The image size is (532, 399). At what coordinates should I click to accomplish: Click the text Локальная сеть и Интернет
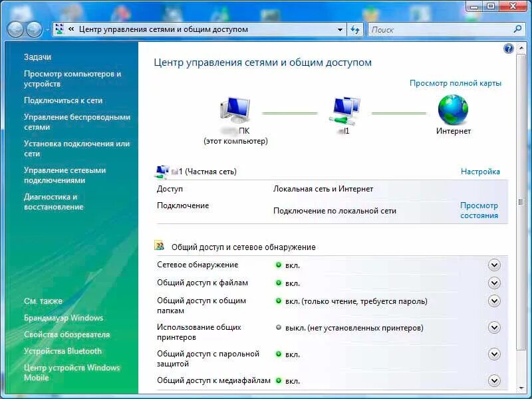tap(323, 189)
